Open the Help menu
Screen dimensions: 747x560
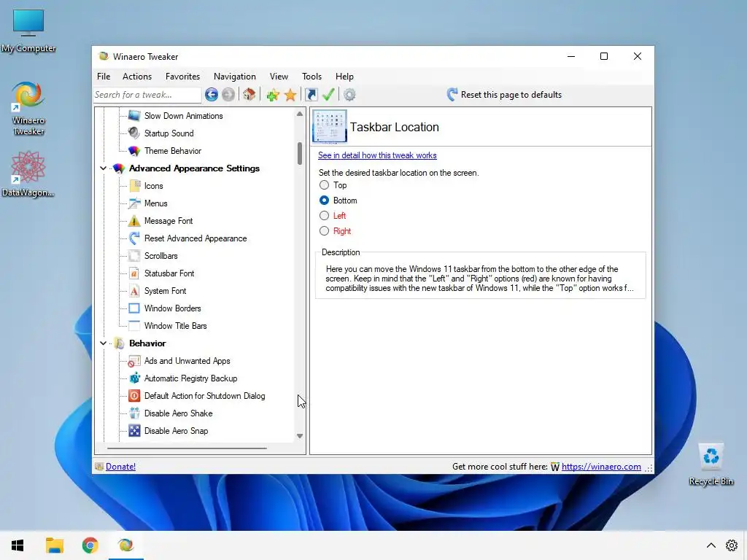click(x=344, y=76)
